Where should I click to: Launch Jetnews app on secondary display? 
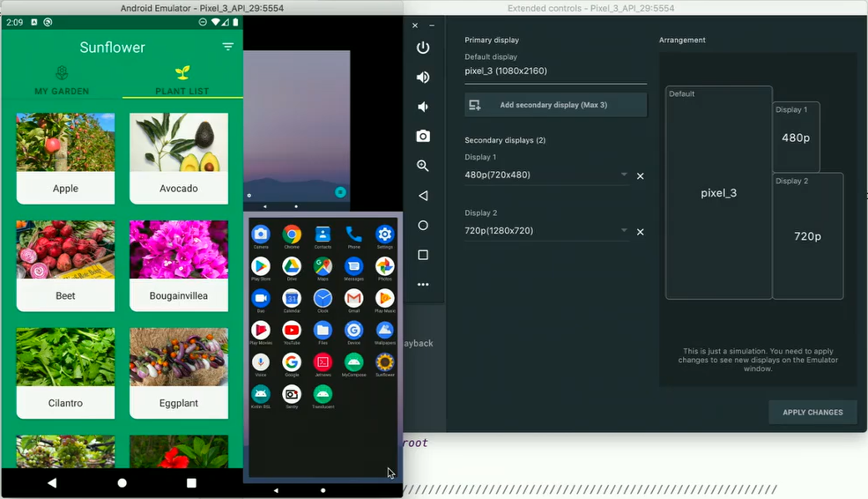click(x=323, y=364)
